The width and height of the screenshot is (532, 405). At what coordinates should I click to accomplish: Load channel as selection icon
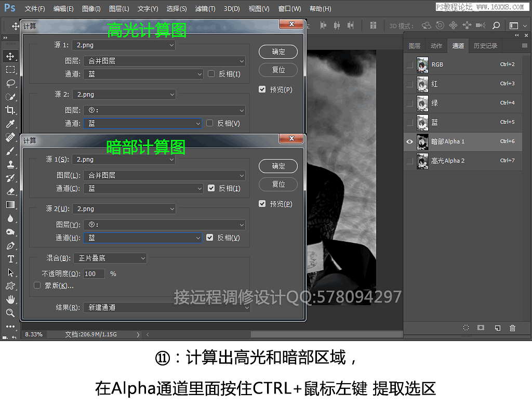pyautogui.click(x=466, y=328)
